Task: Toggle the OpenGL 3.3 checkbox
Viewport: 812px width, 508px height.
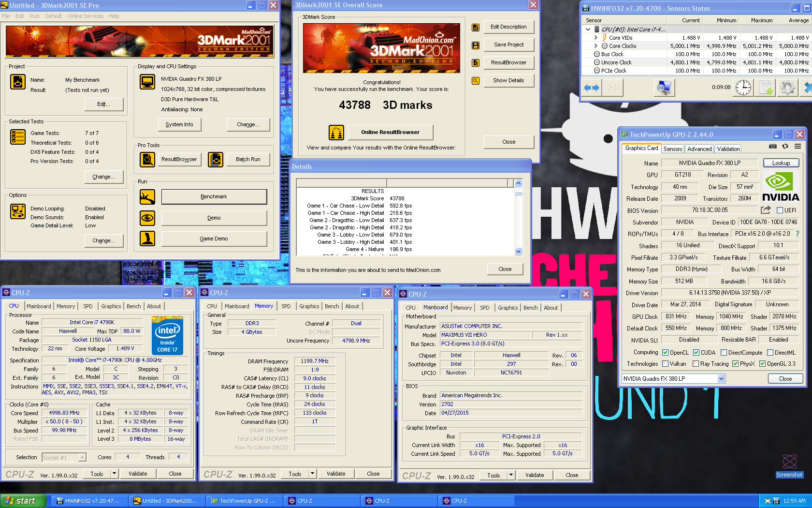Action: 763,364
